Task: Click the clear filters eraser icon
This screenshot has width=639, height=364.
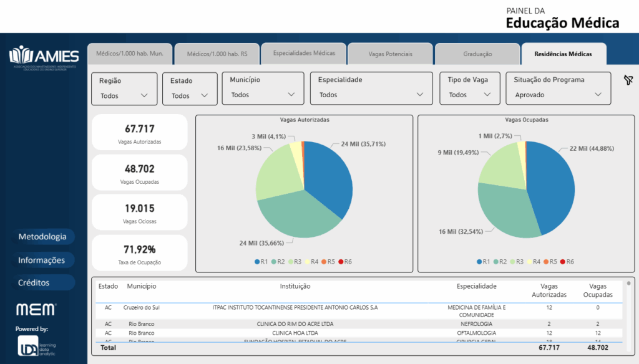Action: (x=628, y=80)
